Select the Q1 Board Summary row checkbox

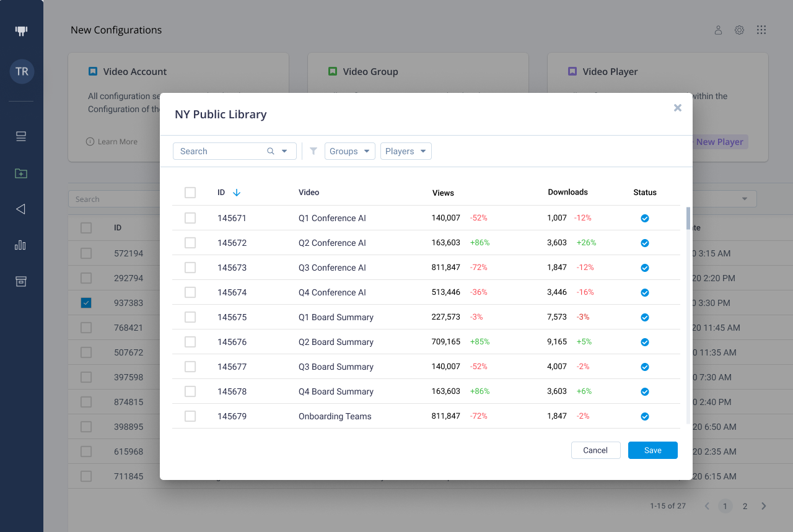(x=190, y=317)
